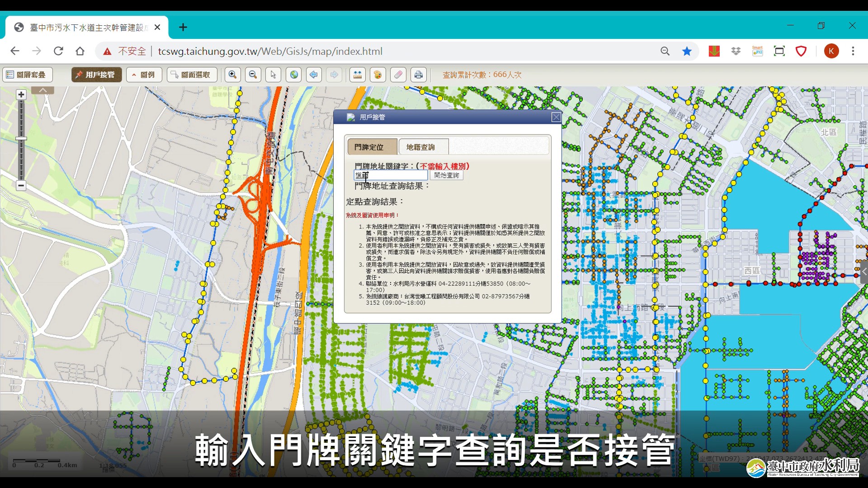Open the paint palette tool
This screenshot has height=488, width=868.
378,75
